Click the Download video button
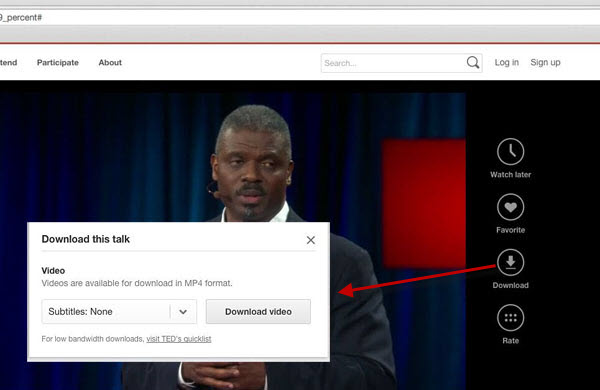 tap(258, 312)
